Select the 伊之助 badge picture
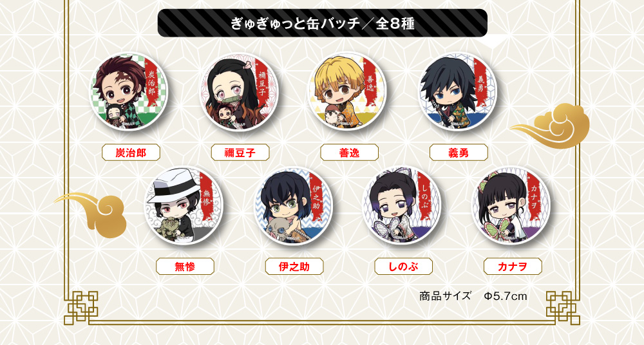The width and height of the screenshot is (644, 345). [x=294, y=205]
